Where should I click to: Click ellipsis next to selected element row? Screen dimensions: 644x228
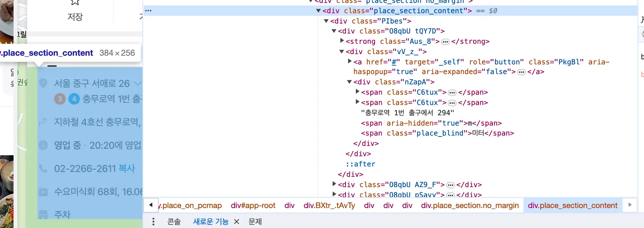[x=148, y=11]
